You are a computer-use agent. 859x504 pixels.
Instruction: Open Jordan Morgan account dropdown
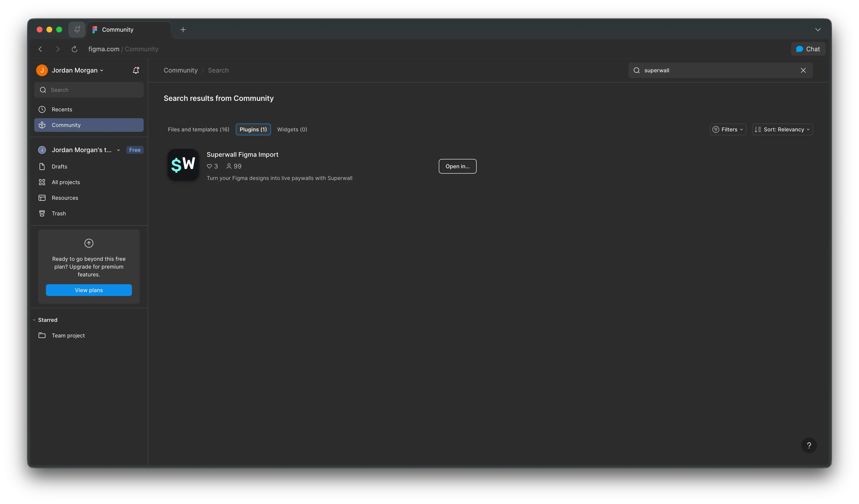pos(77,70)
